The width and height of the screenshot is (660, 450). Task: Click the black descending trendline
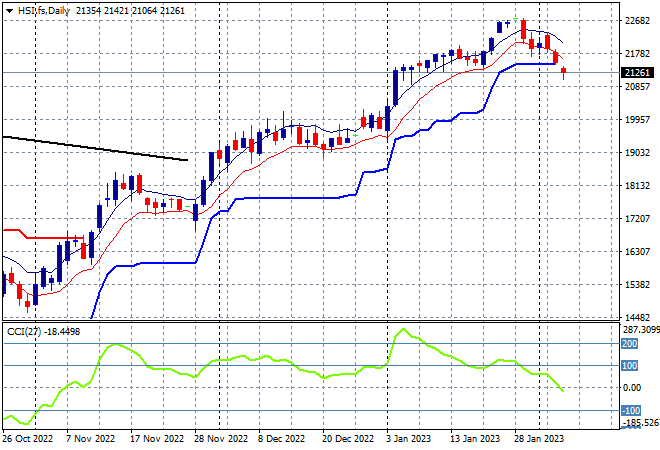click(x=95, y=148)
